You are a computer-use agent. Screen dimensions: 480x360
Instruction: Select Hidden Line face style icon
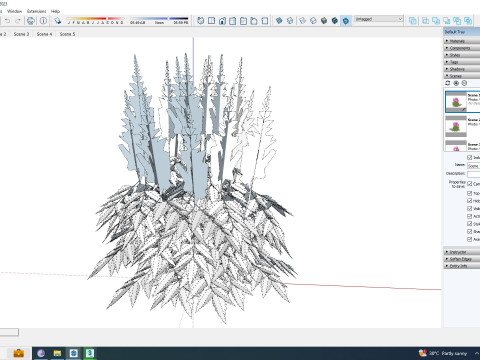(x=313, y=21)
